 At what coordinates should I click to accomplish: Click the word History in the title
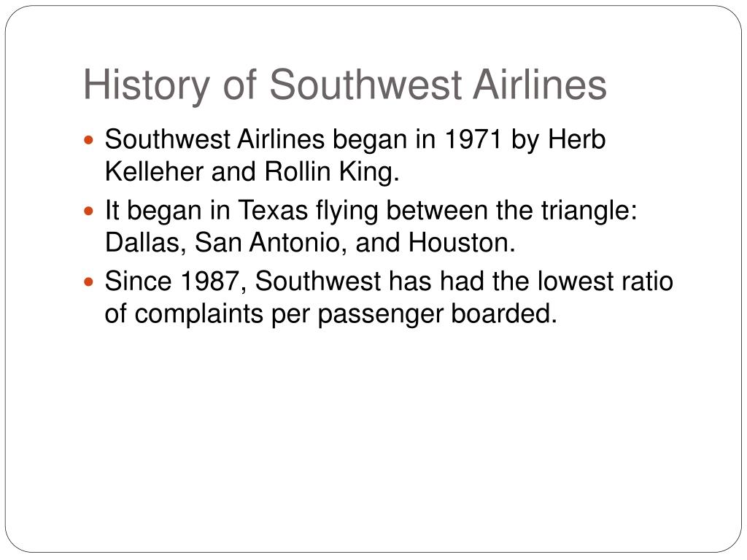click(146, 86)
